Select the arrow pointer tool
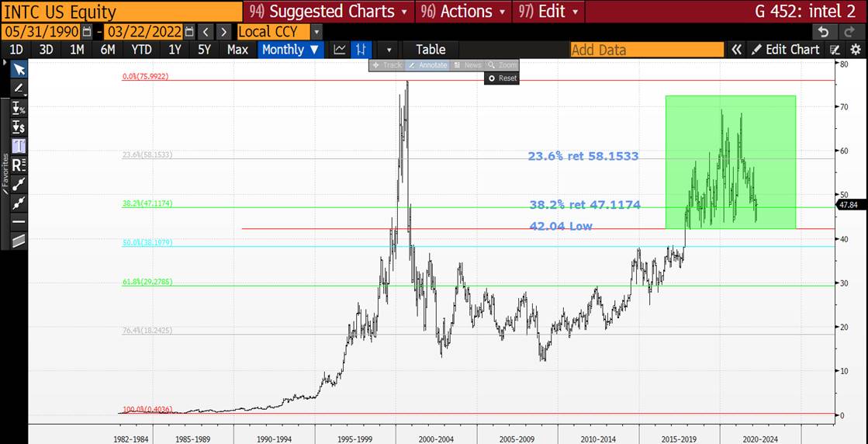Screen dimensions: 868x444 (x=19, y=69)
